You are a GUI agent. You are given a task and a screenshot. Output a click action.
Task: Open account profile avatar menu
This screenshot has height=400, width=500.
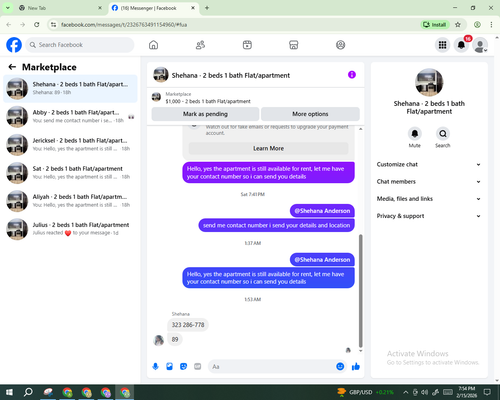480,45
